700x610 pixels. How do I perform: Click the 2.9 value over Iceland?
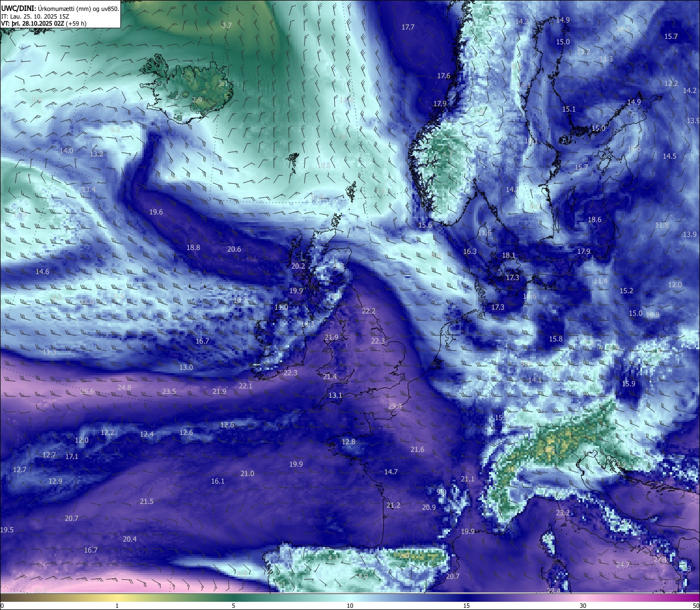tap(197, 100)
